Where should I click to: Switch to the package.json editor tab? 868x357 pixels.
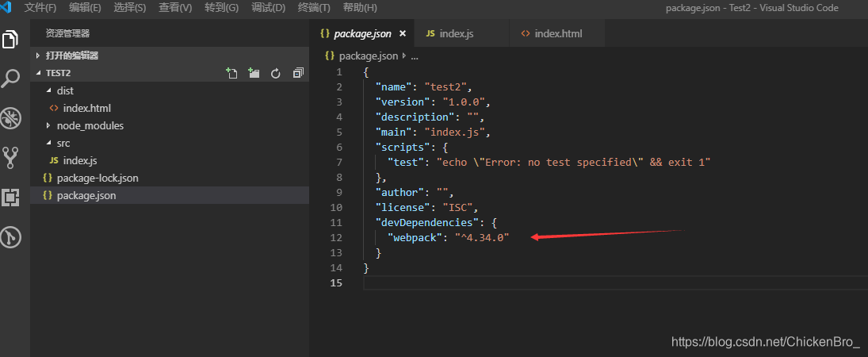(363, 33)
